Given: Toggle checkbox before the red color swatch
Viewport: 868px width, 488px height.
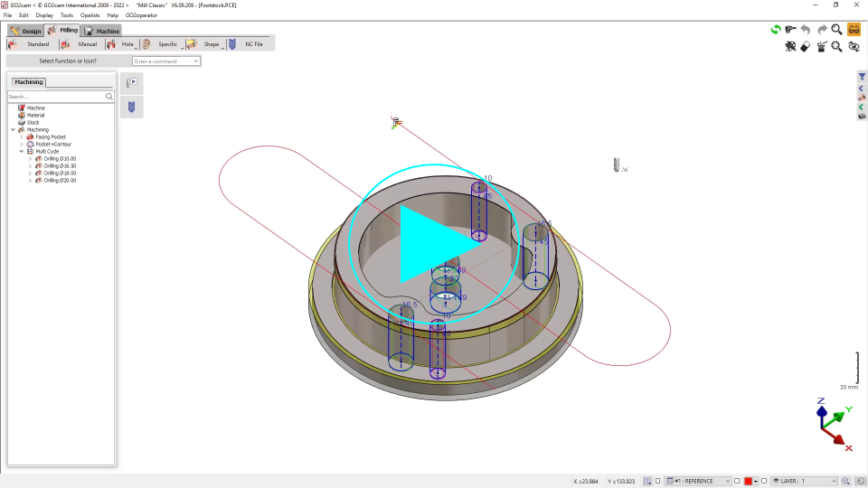Looking at the screenshot, I should coord(737,482).
